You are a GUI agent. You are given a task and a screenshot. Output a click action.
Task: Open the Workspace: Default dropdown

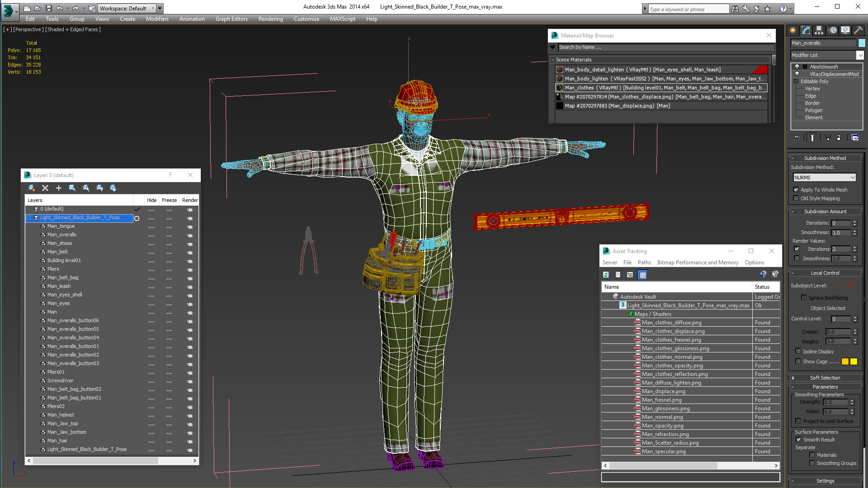127,8
